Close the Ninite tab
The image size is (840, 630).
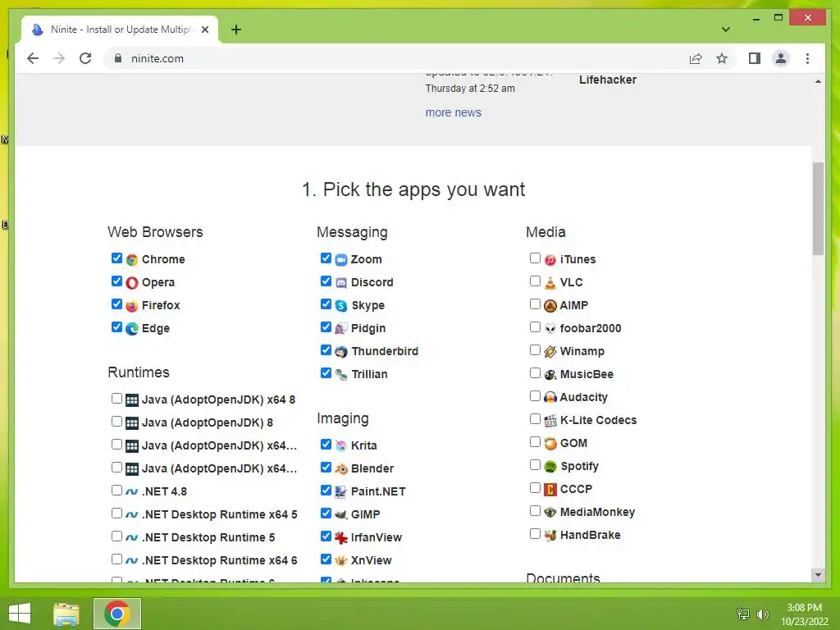tap(205, 30)
